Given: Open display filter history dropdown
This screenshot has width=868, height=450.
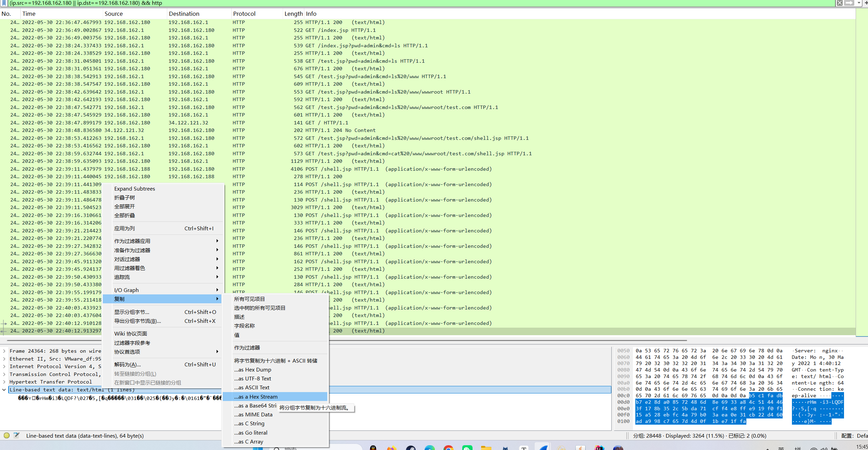Looking at the screenshot, I should [859, 3].
